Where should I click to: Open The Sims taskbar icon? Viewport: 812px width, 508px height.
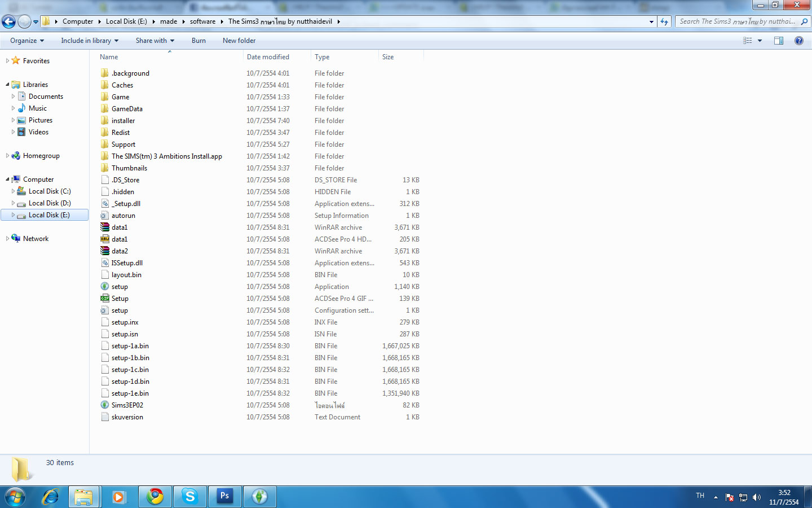[260, 497]
